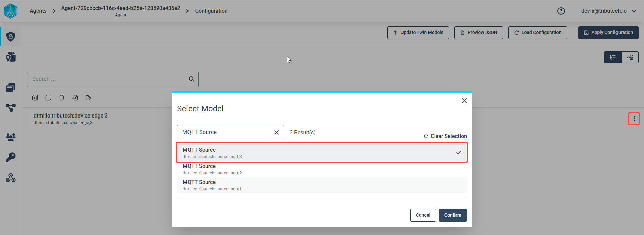Open the key sidebar icon

11,157
